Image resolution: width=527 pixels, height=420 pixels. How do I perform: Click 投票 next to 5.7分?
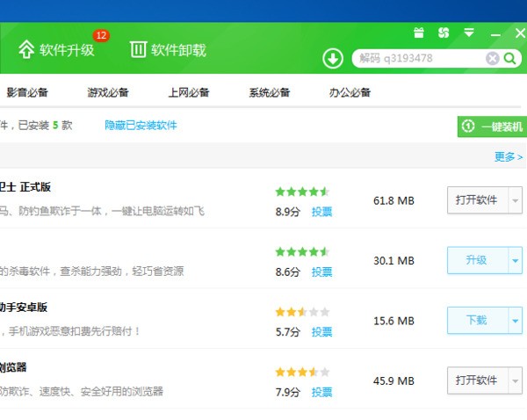[x=321, y=332]
